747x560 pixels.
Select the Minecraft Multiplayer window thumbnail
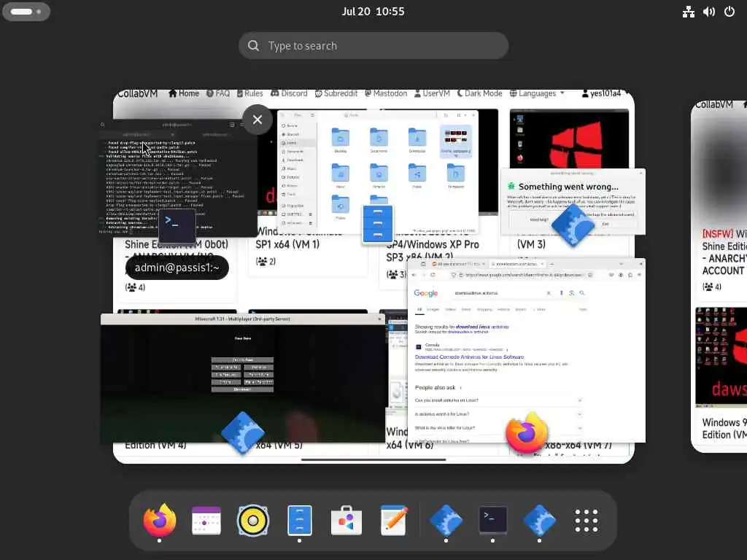242,378
